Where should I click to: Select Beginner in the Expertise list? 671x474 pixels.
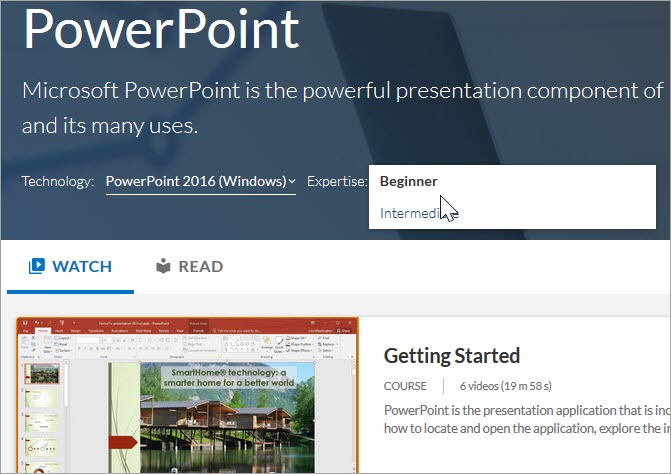(x=409, y=181)
